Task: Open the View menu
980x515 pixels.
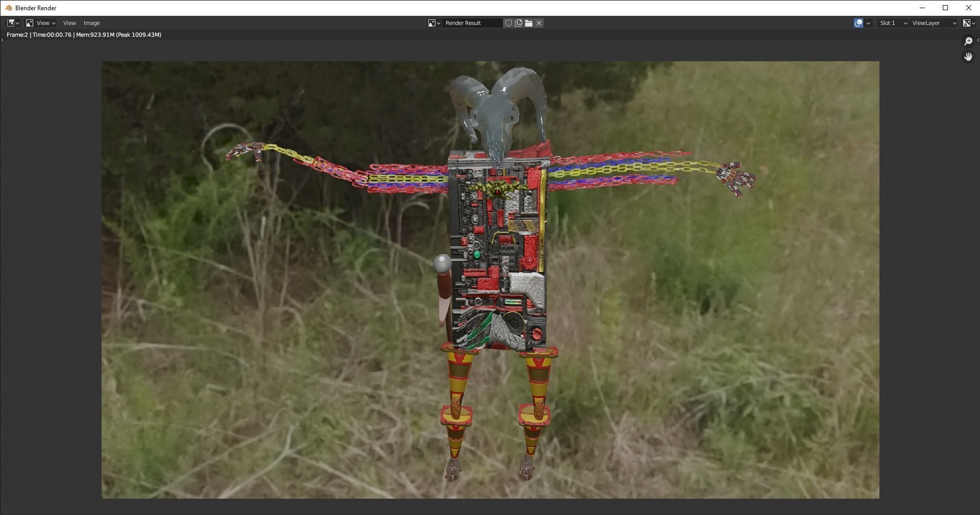Action: [69, 22]
